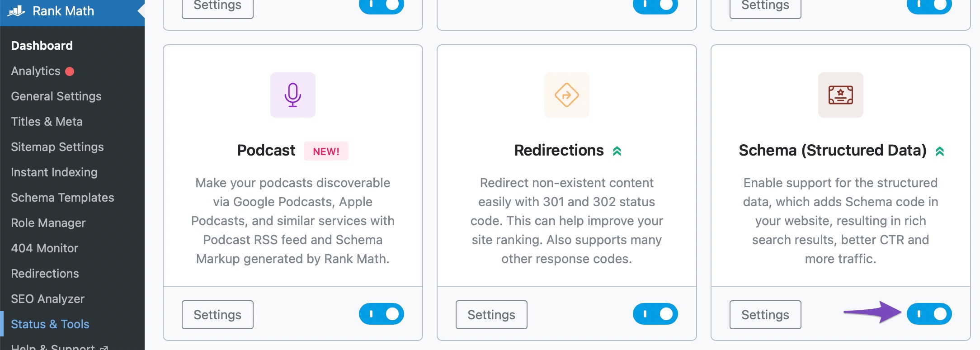Toggle the Schema (Structured Data) module switch

tap(929, 314)
